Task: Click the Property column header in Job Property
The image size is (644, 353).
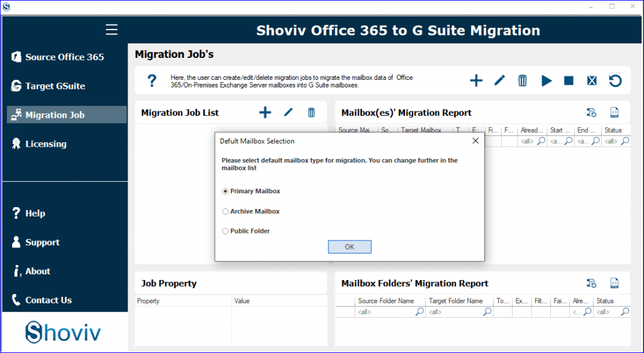Action: (x=183, y=301)
